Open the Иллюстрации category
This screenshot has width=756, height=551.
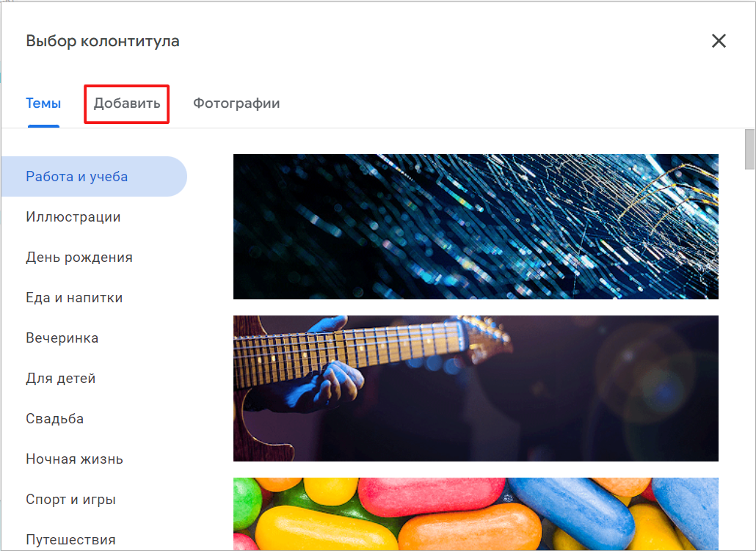72,216
